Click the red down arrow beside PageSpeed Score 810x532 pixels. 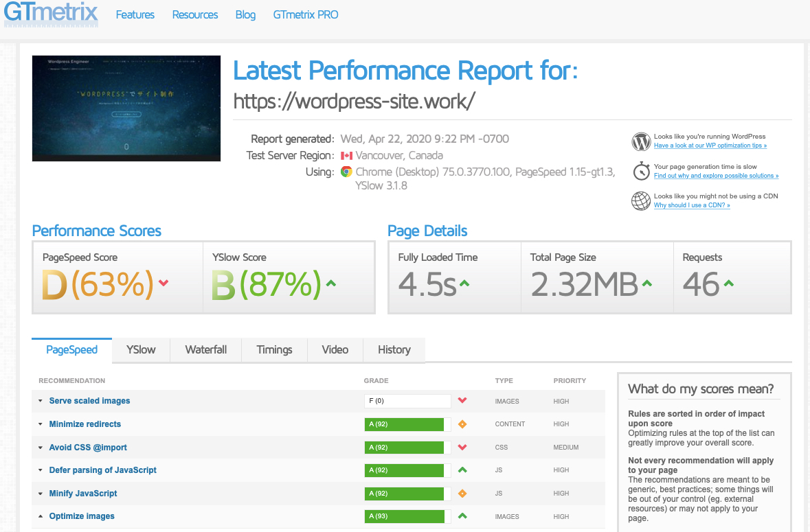(164, 283)
